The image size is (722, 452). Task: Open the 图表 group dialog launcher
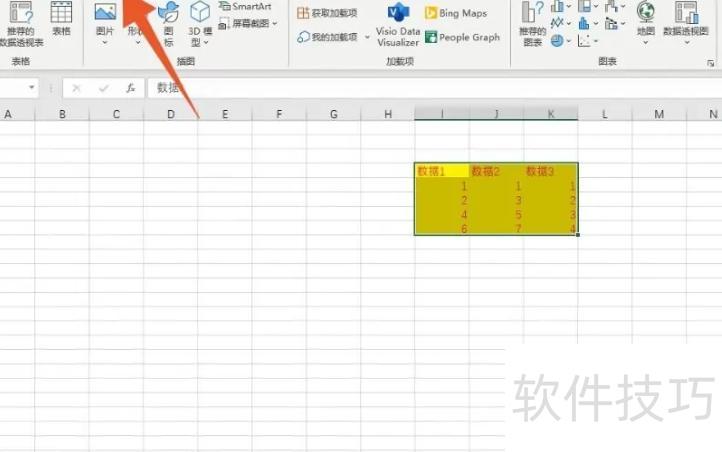711,63
